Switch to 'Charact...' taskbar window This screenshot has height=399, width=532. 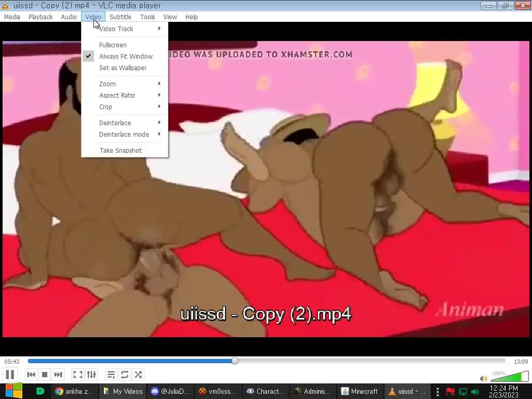[x=266, y=391]
